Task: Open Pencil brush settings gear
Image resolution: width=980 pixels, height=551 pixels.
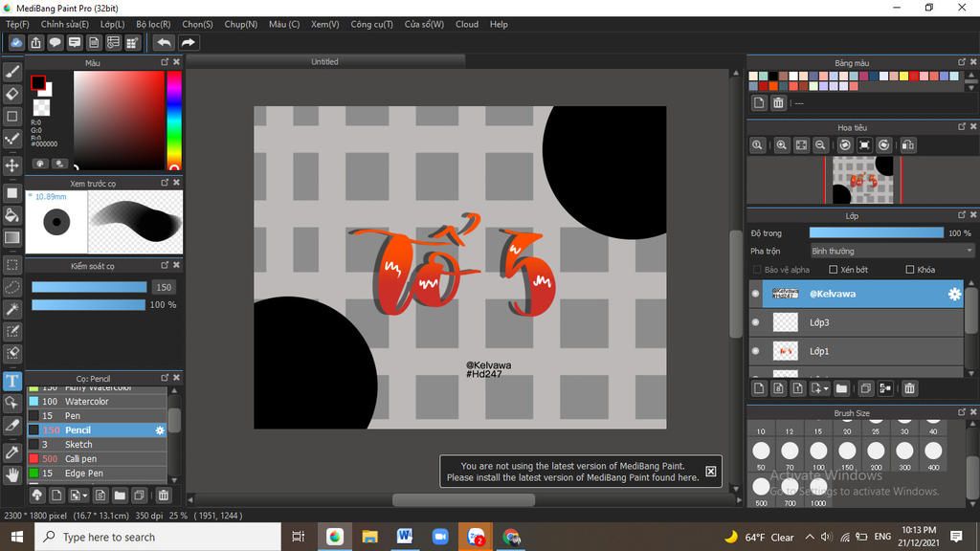Action: pyautogui.click(x=160, y=430)
